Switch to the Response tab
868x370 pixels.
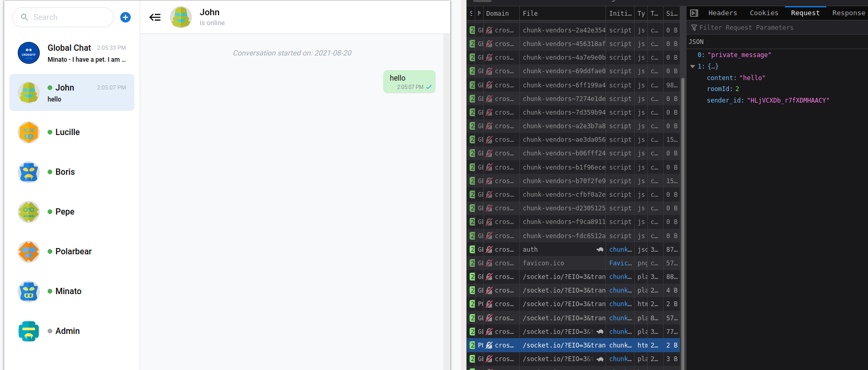click(848, 13)
